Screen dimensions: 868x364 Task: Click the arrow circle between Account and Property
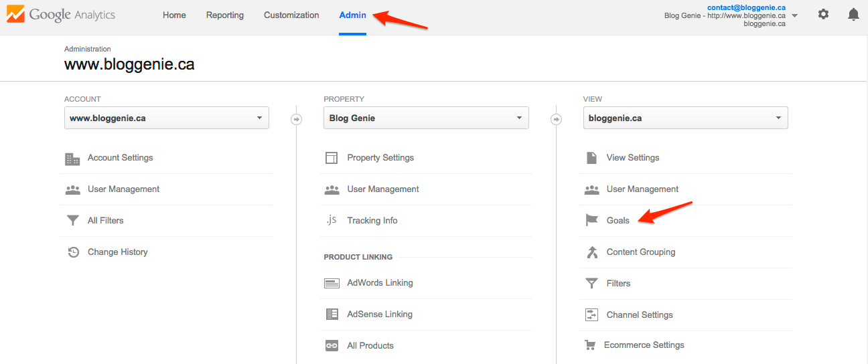tap(296, 119)
